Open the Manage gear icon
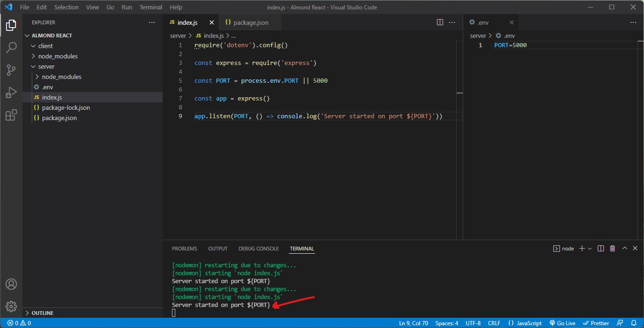Image resolution: width=644 pixels, height=328 pixels. 11,306
